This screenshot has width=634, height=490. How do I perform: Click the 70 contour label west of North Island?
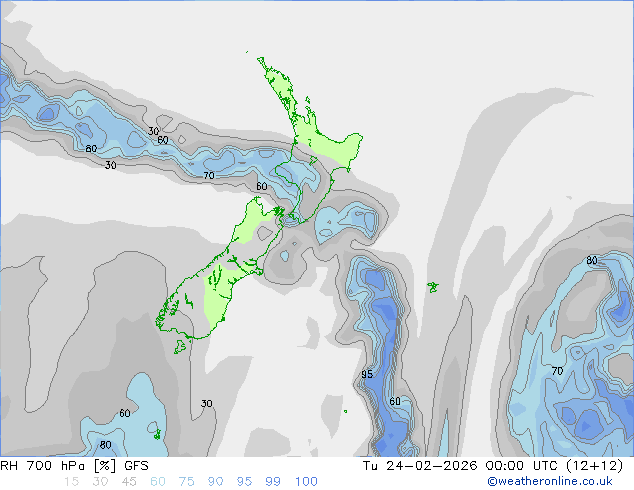[209, 175]
